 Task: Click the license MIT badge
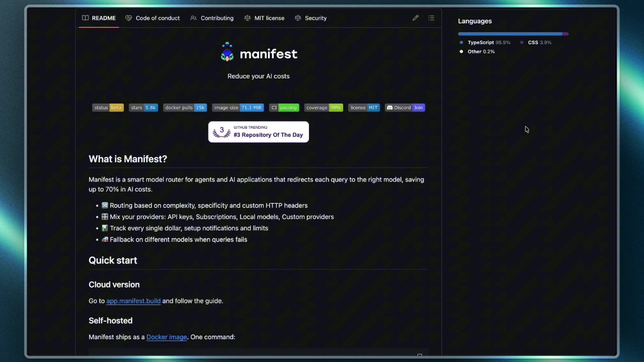point(364,108)
